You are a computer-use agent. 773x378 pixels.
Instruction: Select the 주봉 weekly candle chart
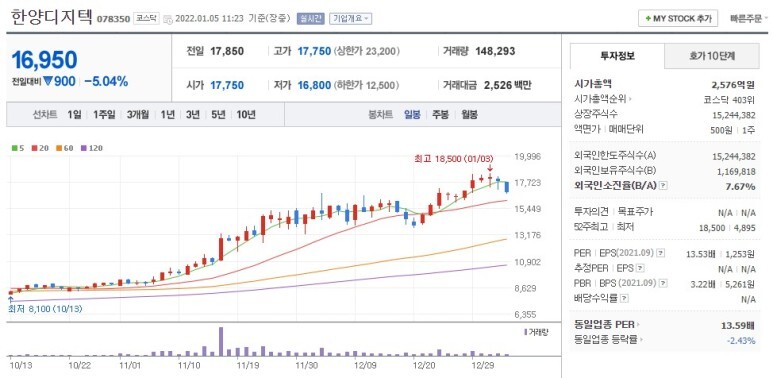440,115
